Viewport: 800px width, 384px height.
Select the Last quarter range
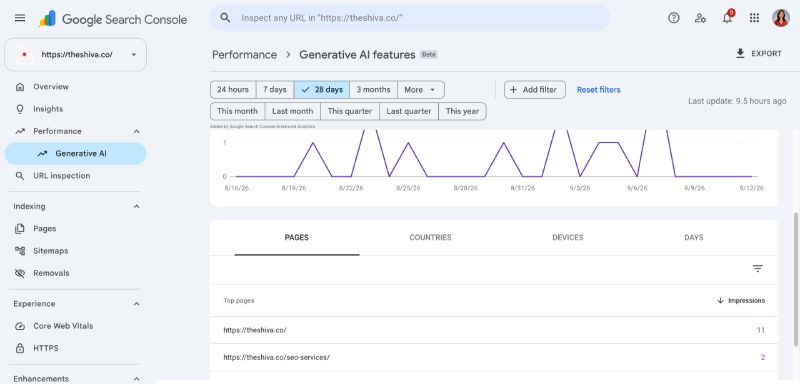click(409, 111)
